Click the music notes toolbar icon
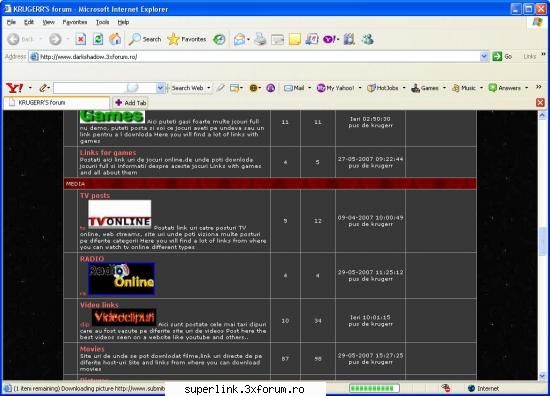 click(312, 39)
